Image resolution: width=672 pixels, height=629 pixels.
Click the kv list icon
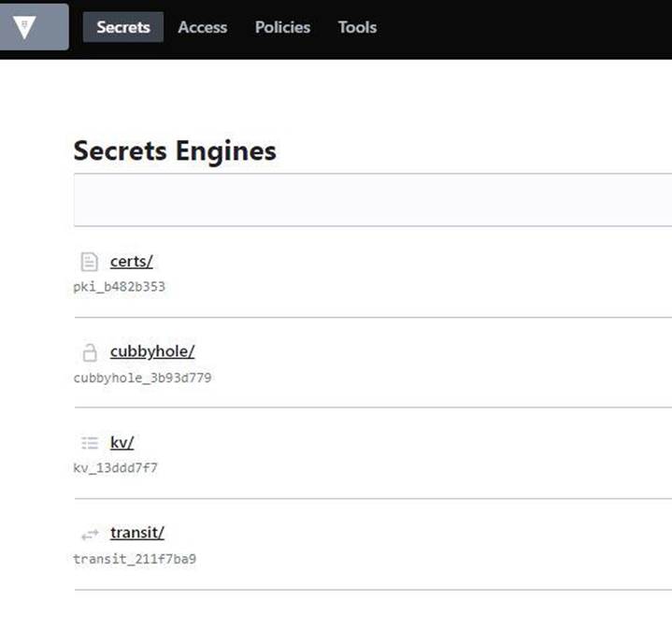tap(90, 443)
